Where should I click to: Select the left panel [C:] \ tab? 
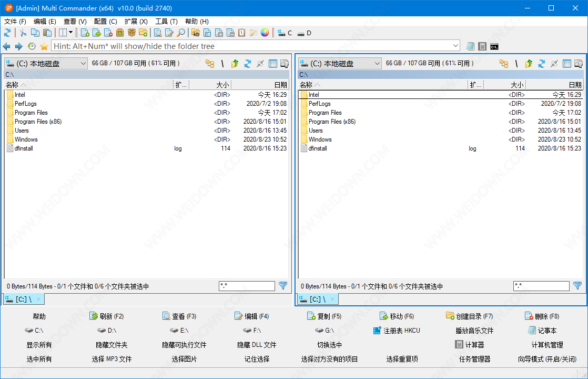click(x=24, y=299)
